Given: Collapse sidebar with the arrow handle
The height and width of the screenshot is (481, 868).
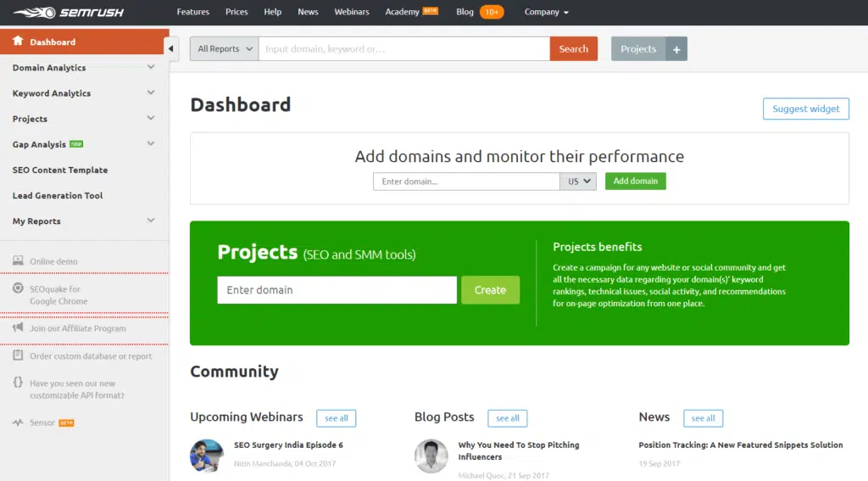Looking at the screenshot, I should 171,48.
